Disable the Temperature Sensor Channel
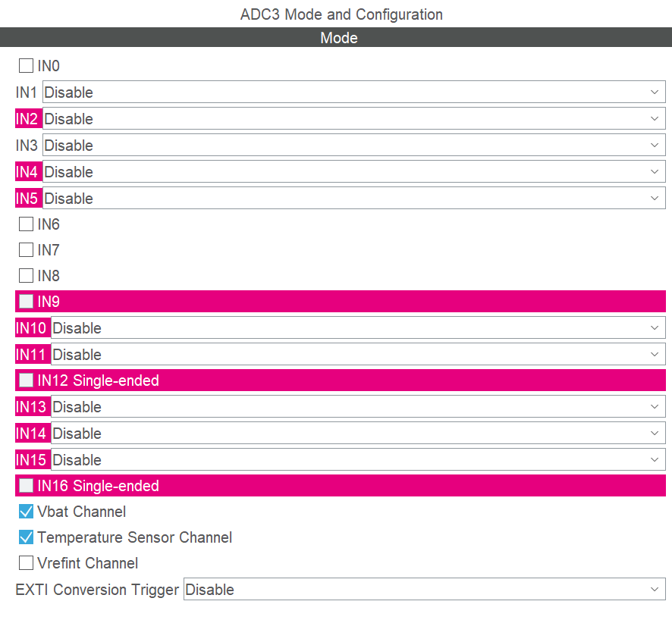672x620 pixels. (x=27, y=537)
